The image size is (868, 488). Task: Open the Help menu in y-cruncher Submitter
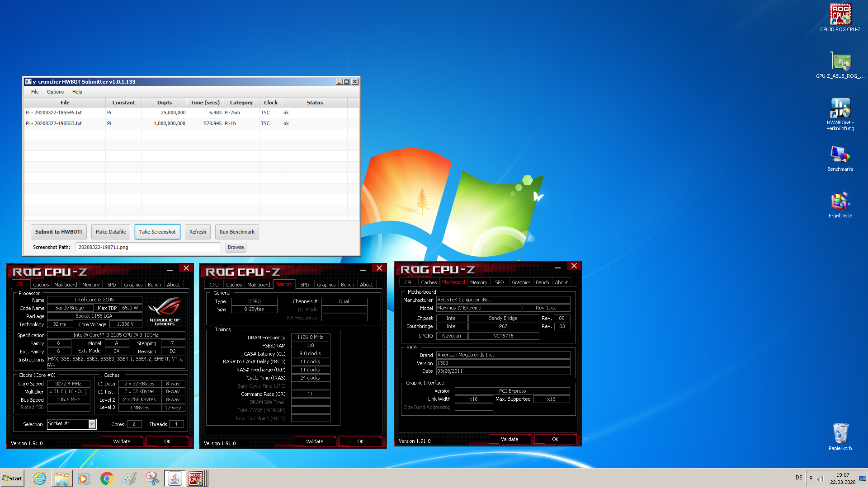(x=77, y=92)
